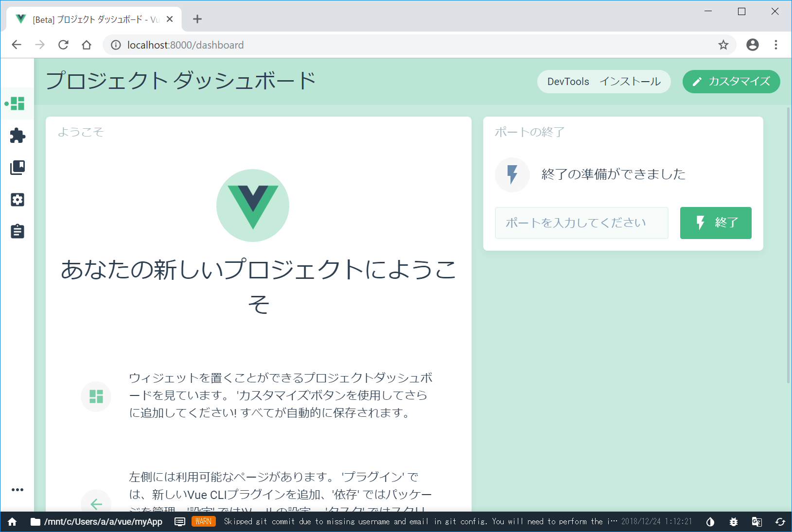Click the カスタマイズ customize button
792x532 pixels.
[x=731, y=82]
